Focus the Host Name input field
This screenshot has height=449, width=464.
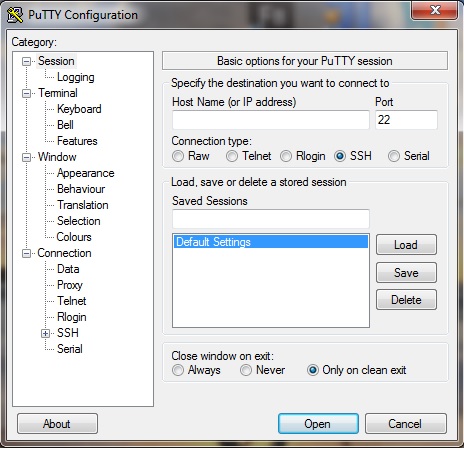271,120
